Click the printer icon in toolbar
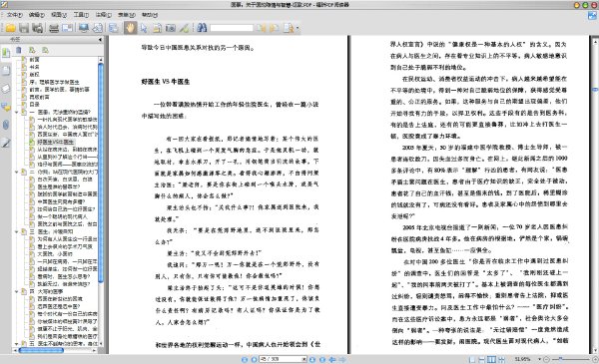The width and height of the screenshot is (599, 364). click(54, 28)
